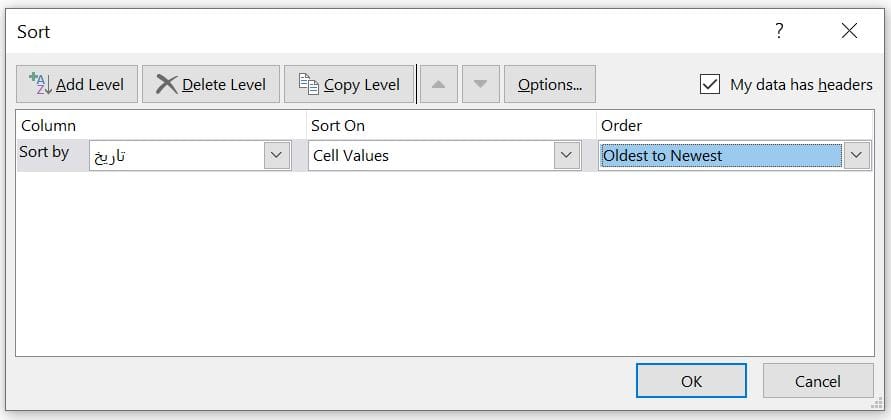Expand the Sort On Cell Values dropdown
Screen dimensions: 891x420
567,155
